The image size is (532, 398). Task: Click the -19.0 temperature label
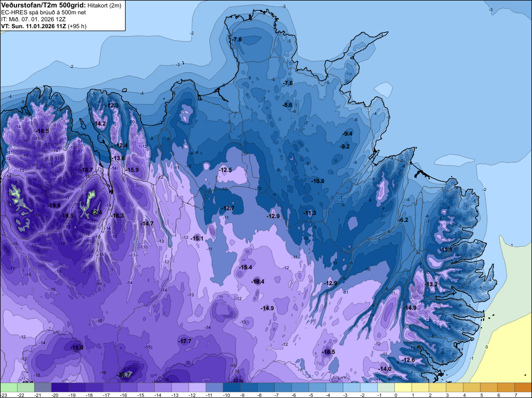(77, 348)
